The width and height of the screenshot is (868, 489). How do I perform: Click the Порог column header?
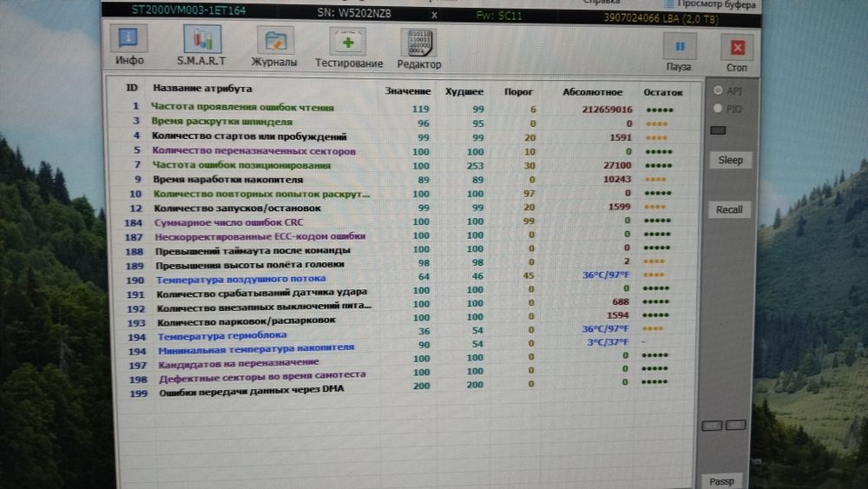[x=518, y=91]
